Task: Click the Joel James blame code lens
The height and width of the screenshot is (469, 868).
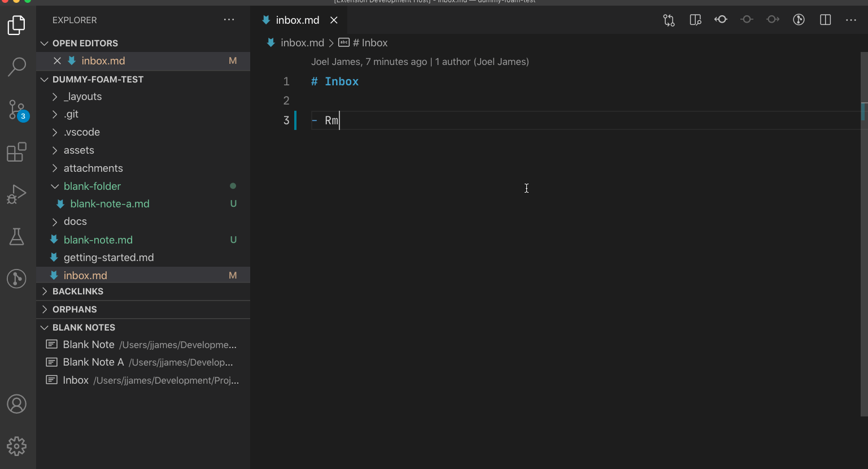Action: (x=369, y=62)
